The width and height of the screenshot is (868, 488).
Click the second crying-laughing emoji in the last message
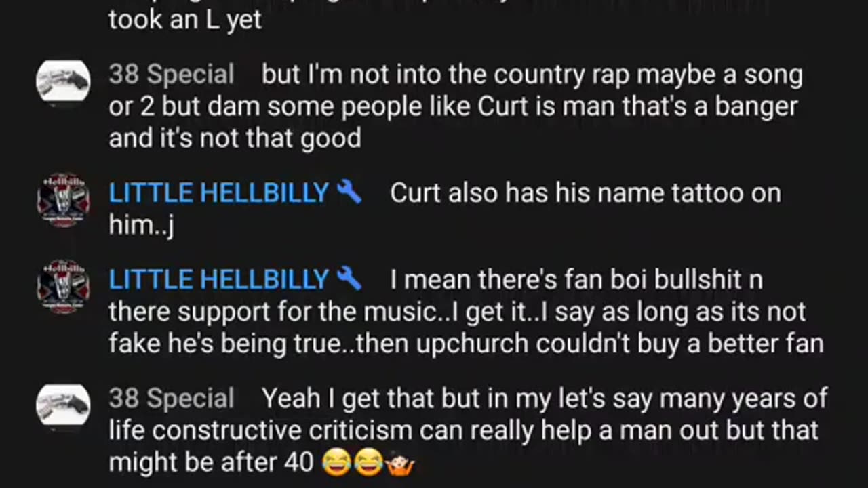(368, 464)
